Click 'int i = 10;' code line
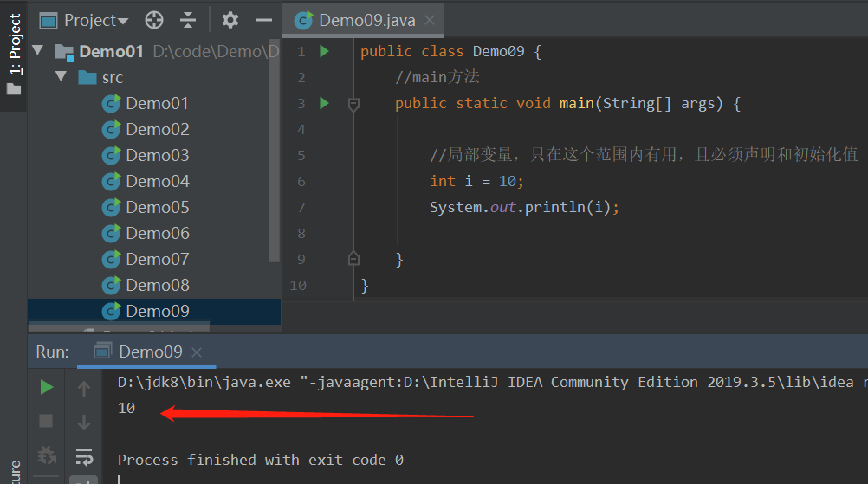868x484 pixels. [476, 182]
